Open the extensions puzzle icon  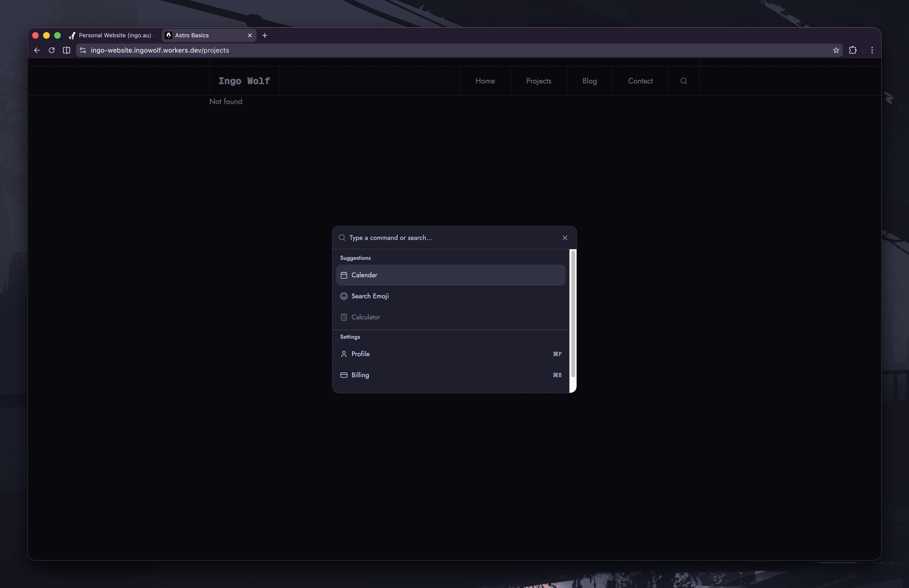pos(853,50)
